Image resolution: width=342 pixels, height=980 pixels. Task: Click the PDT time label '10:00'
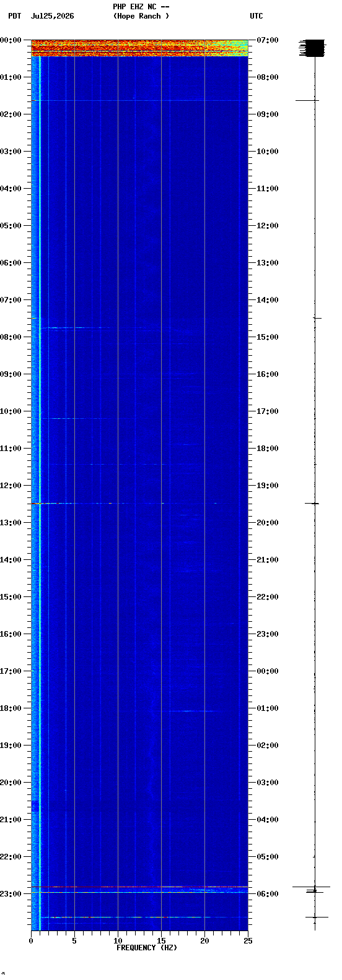11,411
